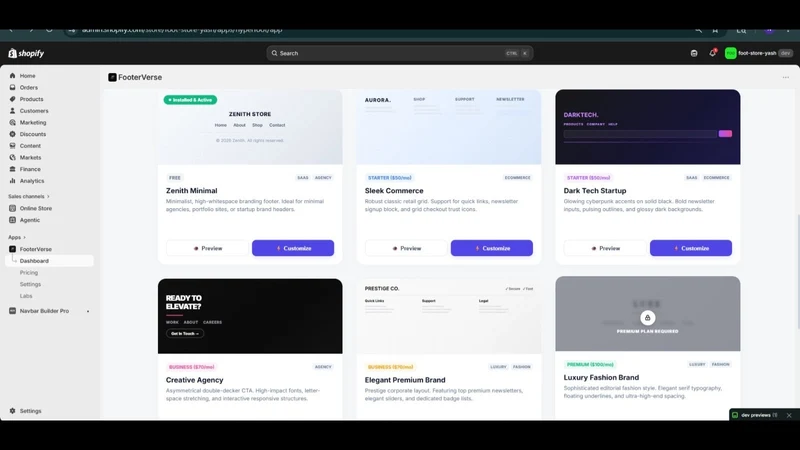
Task: Click the FooterVerse app icon in sidebar
Action: 12,249
